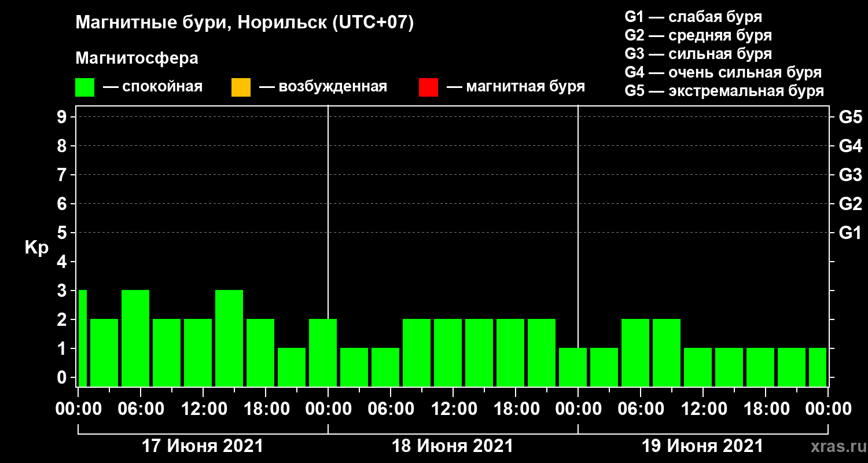
Task: Click 'G2 — средняя буря' legend line
Action: [x=698, y=35]
